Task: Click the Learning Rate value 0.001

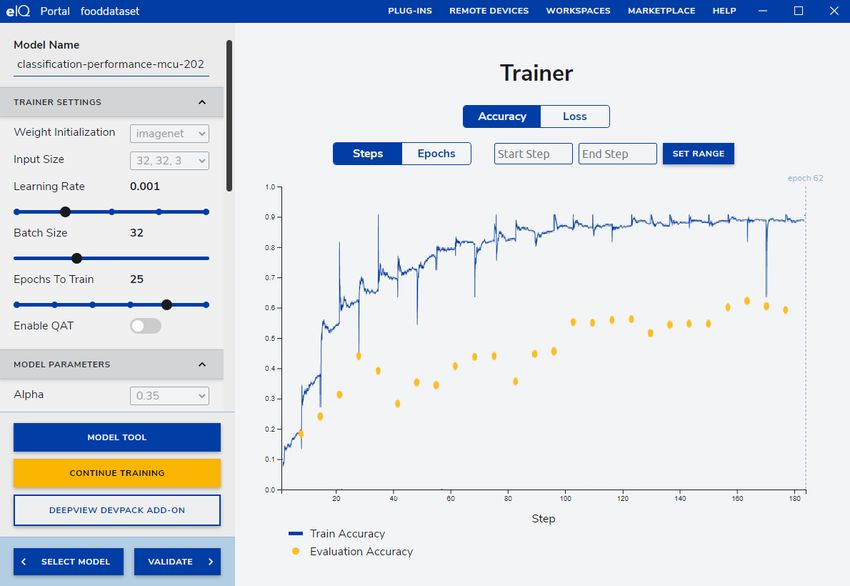Action: tap(145, 186)
